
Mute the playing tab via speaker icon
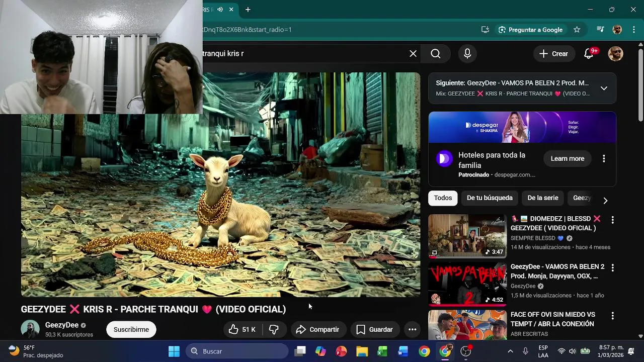click(220, 10)
